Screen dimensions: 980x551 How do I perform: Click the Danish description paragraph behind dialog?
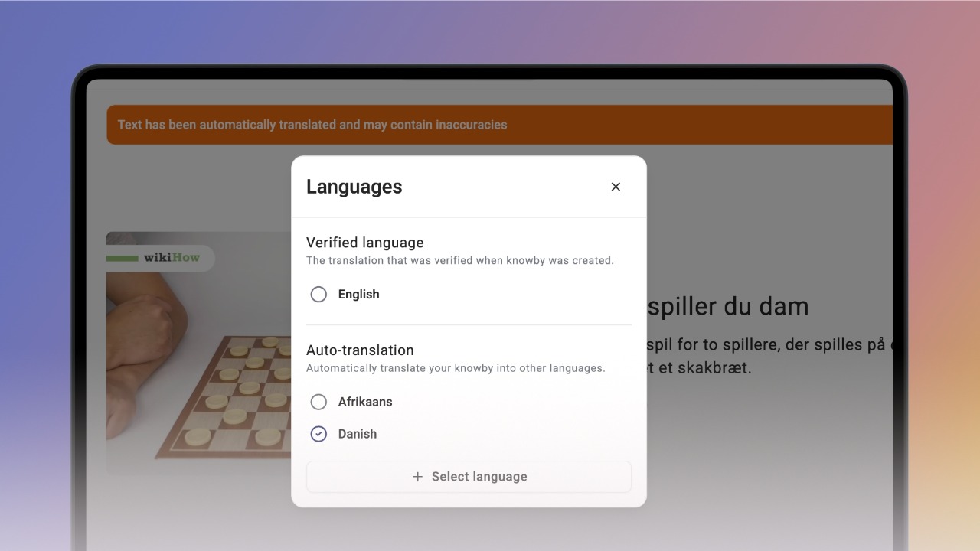tap(766, 356)
